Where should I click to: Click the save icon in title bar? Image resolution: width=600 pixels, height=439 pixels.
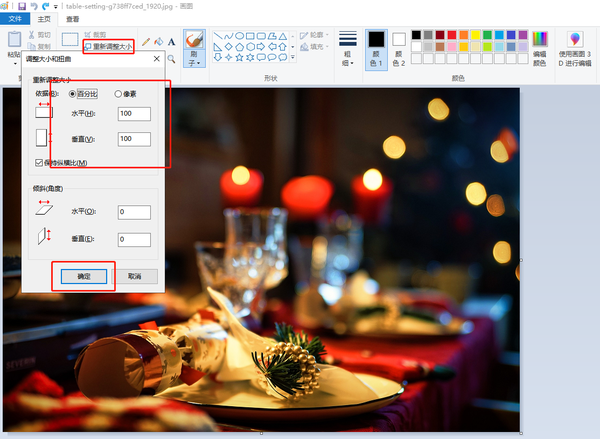[22, 6]
